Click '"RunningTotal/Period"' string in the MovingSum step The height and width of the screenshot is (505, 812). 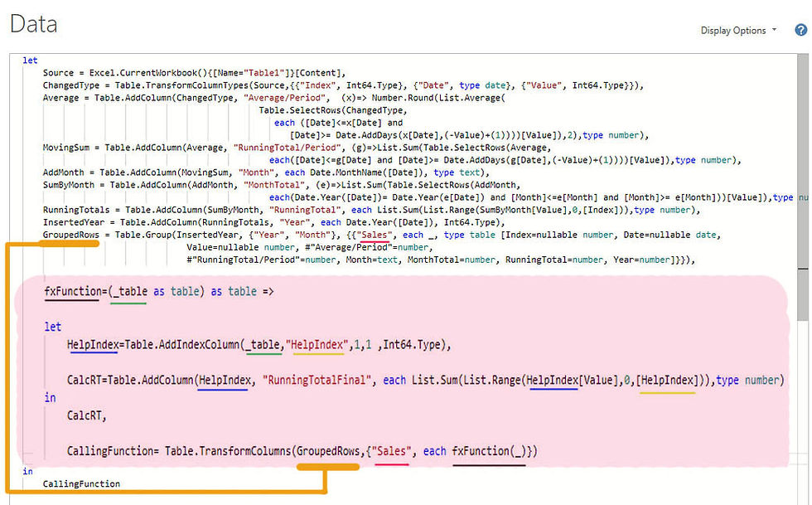pyautogui.click(x=287, y=148)
